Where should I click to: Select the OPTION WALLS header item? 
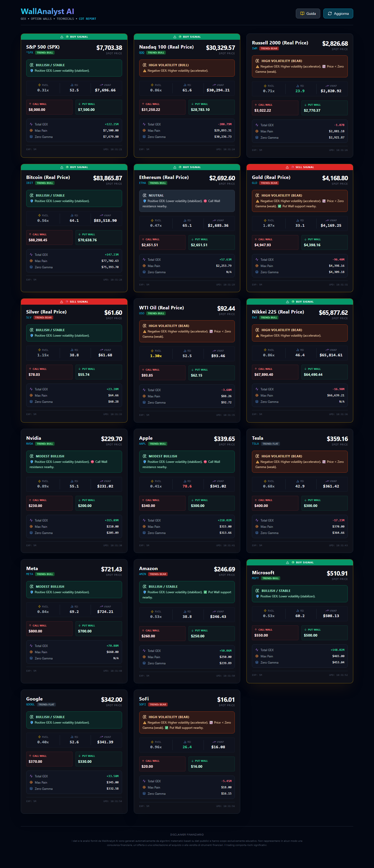tap(42, 19)
